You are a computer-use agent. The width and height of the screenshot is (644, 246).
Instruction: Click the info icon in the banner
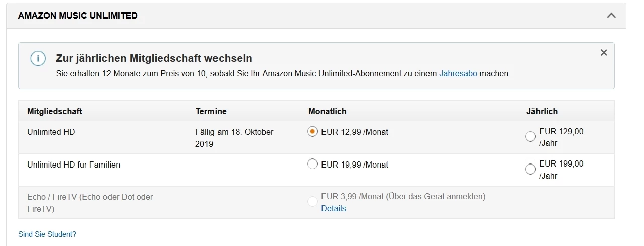pyautogui.click(x=38, y=58)
